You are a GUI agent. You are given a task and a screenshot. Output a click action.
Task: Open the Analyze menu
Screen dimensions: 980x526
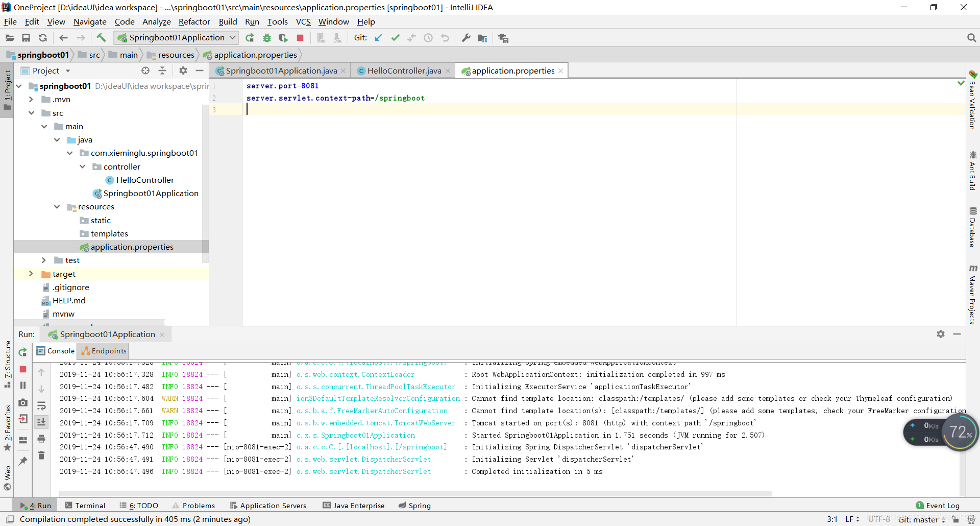tap(156, 21)
